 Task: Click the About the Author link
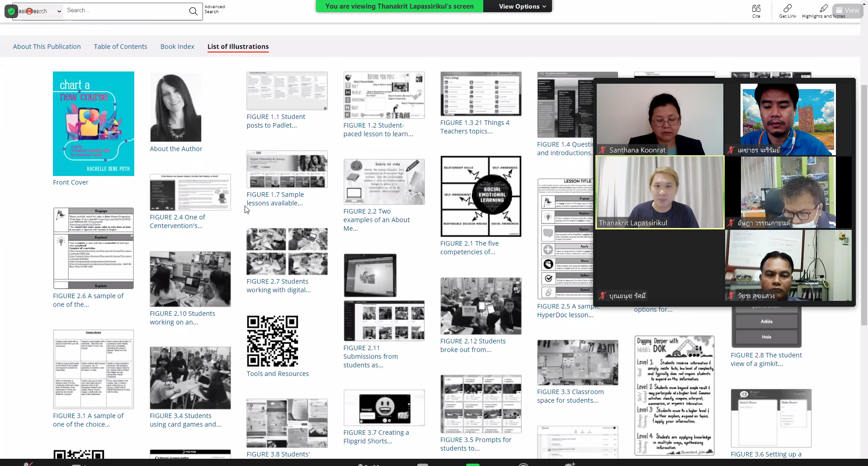(x=176, y=149)
